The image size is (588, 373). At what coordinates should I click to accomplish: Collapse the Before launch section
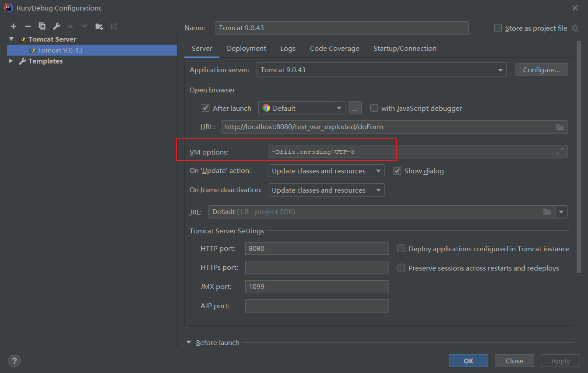click(x=189, y=342)
